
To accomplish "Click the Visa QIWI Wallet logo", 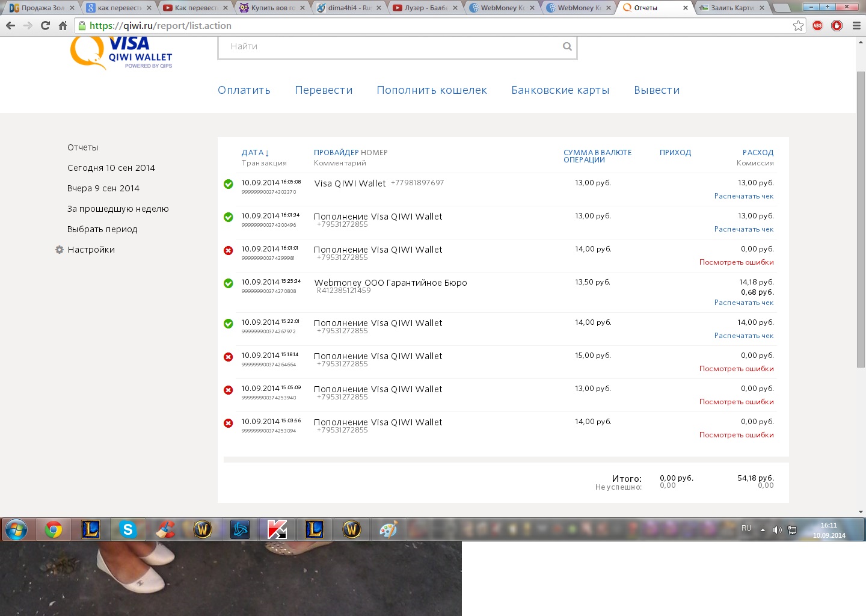I will click(122, 53).
